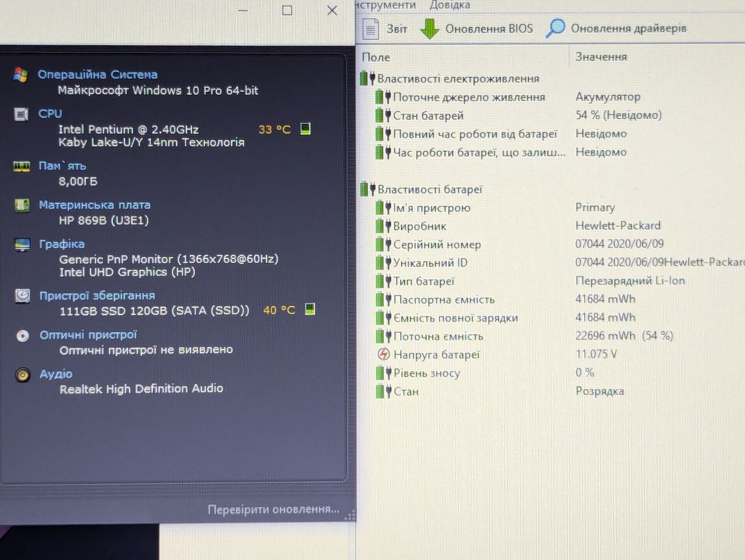Open the CPU section link
This screenshot has width=745, height=560.
pyautogui.click(x=50, y=113)
